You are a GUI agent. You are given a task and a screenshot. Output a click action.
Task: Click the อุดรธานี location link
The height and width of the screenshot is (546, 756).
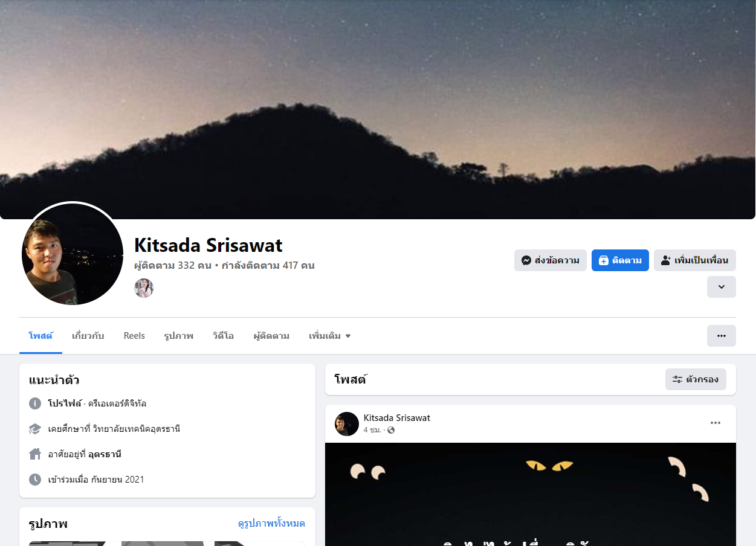(x=105, y=454)
